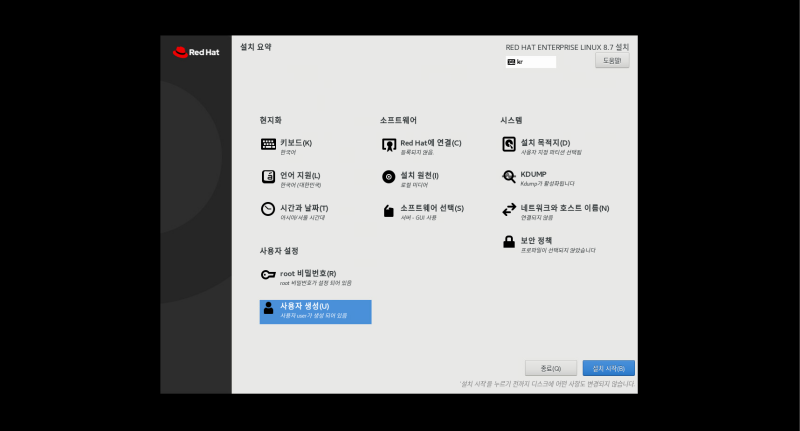Open the 시간과 날짜(T) clock icon
This screenshot has height=431, width=800.
tap(268, 209)
